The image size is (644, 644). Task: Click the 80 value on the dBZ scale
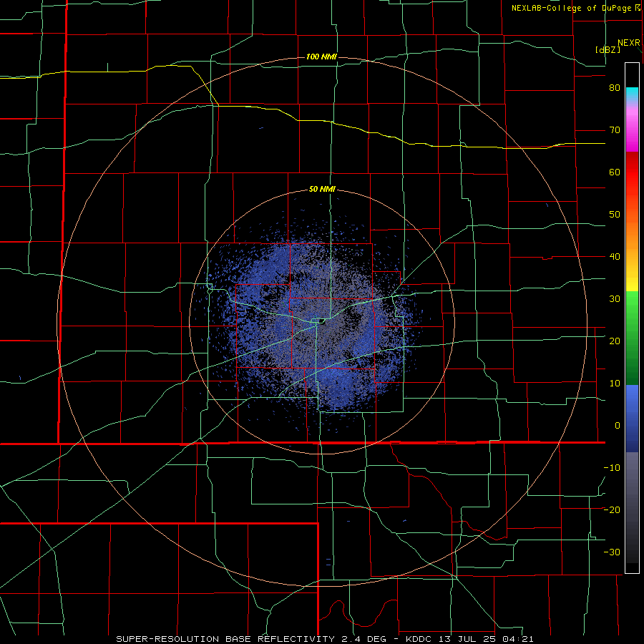tap(615, 88)
